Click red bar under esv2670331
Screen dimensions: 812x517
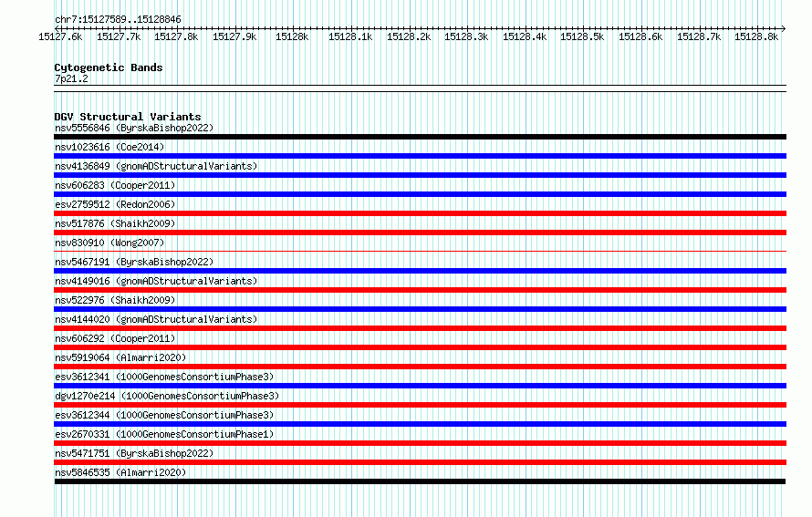(x=420, y=443)
